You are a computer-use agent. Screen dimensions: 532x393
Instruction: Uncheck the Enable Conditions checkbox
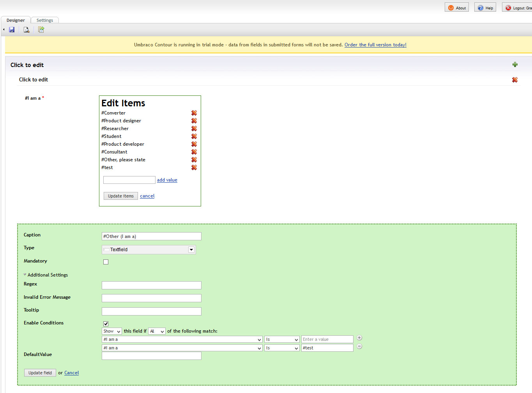pos(106,324)
